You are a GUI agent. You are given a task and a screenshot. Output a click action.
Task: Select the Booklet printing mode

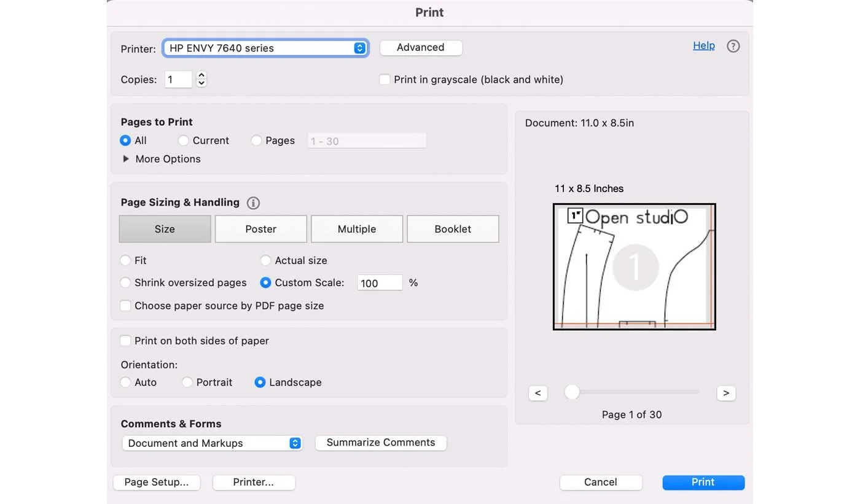coord(453,228)
